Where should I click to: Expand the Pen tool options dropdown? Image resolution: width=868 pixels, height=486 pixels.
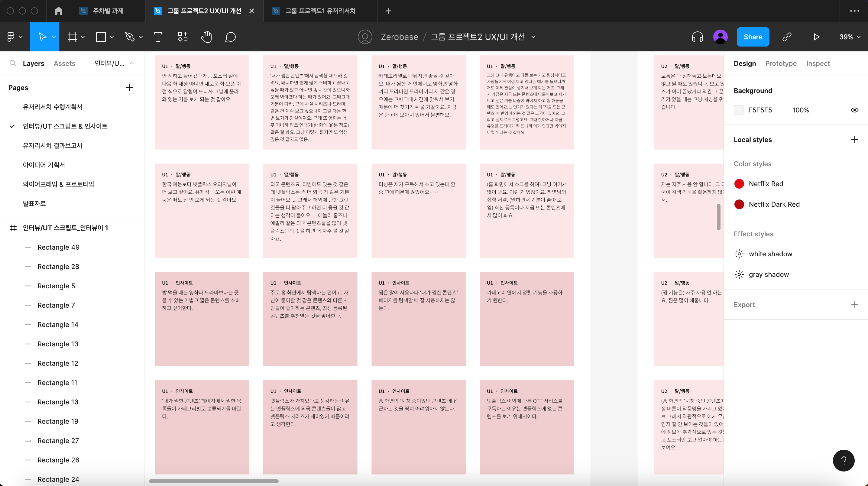pos(141,37)
